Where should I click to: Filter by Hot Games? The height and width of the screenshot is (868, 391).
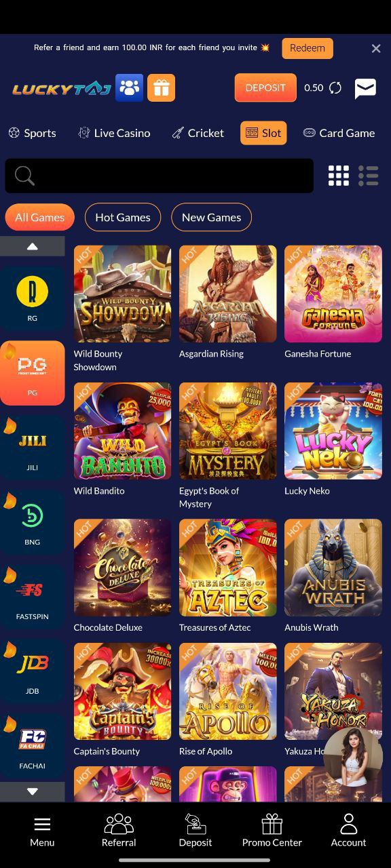[123, 217]
